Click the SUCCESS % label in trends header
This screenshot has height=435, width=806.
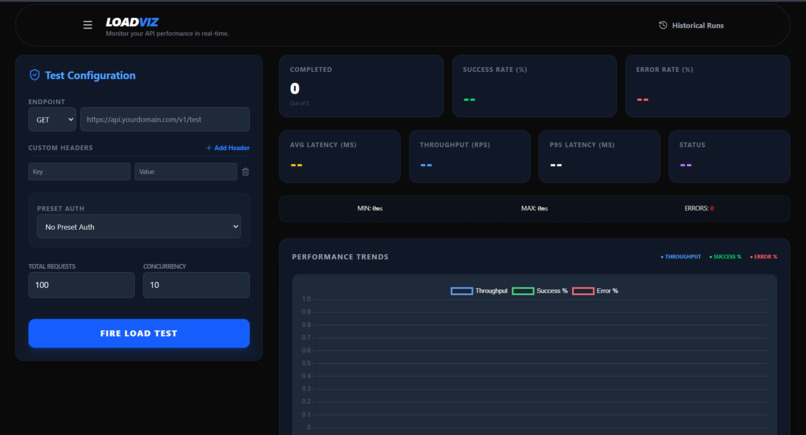click(725, 257)
